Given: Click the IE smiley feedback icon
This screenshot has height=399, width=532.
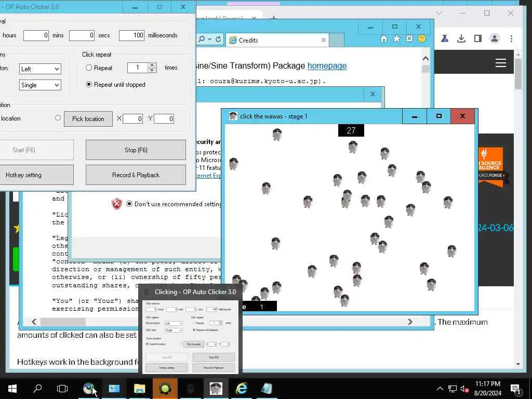Looking at the screenshot, I should click(422, 39).
